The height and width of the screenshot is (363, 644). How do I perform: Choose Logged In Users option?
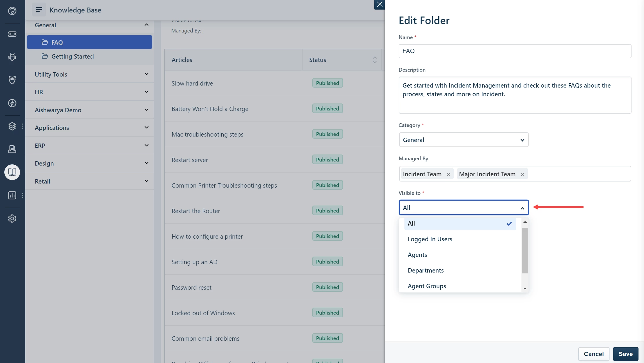pos(430,239)
